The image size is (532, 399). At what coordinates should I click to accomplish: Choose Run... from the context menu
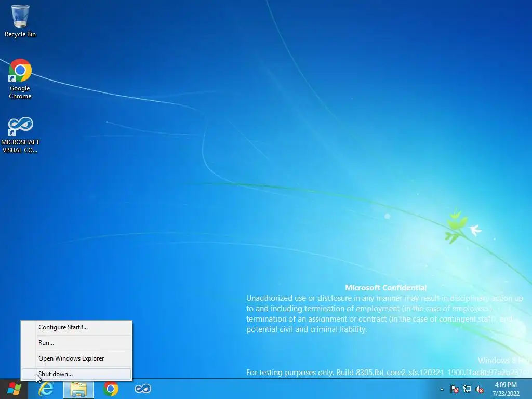tap(76, 343)
